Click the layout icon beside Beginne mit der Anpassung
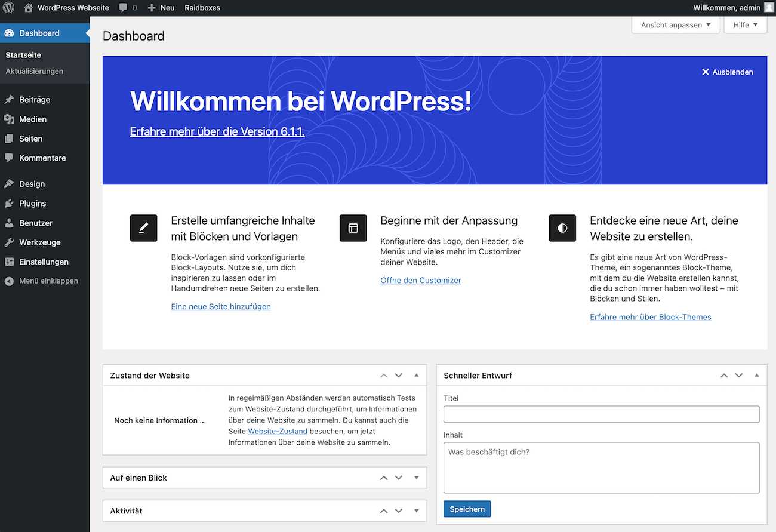Image resolution: width=776 pixels, height=532 pixels. [353, 228]
